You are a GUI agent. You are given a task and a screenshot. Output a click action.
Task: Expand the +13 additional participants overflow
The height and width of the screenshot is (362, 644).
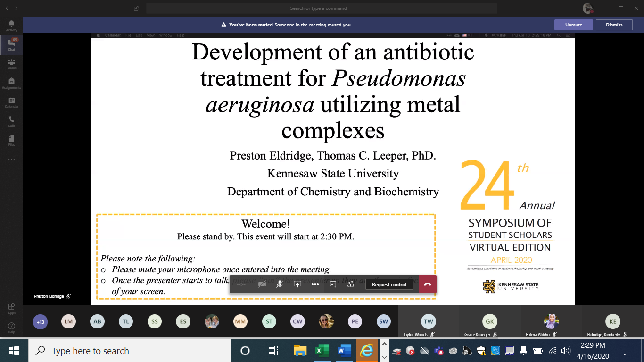(x=41, y=322)
